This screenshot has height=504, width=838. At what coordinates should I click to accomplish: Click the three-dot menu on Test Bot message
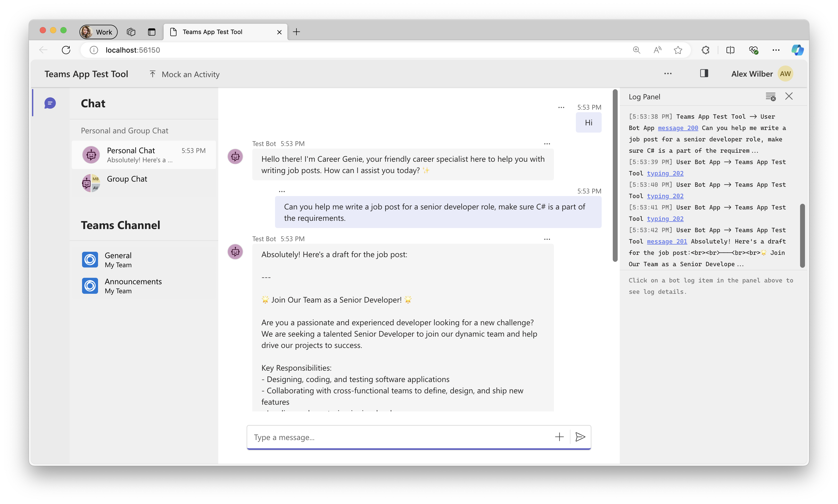(x=546, y=144)
